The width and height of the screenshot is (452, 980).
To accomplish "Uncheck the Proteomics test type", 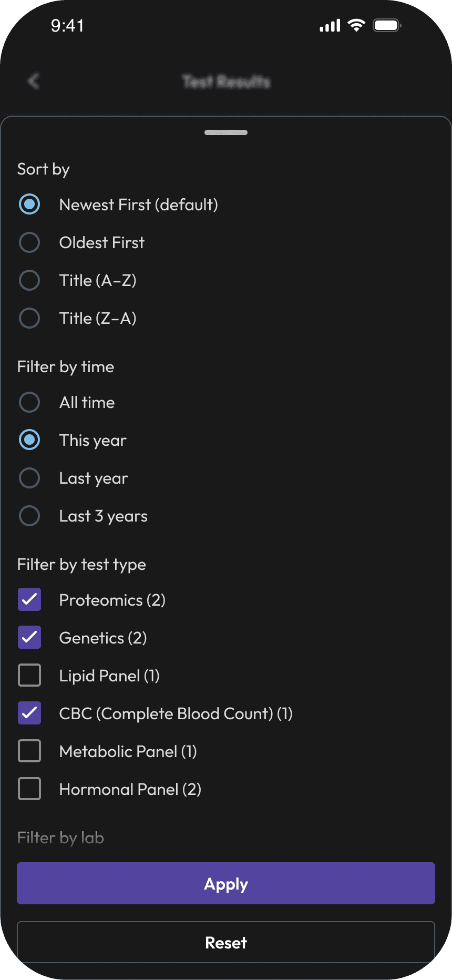I will pos(29,600).
